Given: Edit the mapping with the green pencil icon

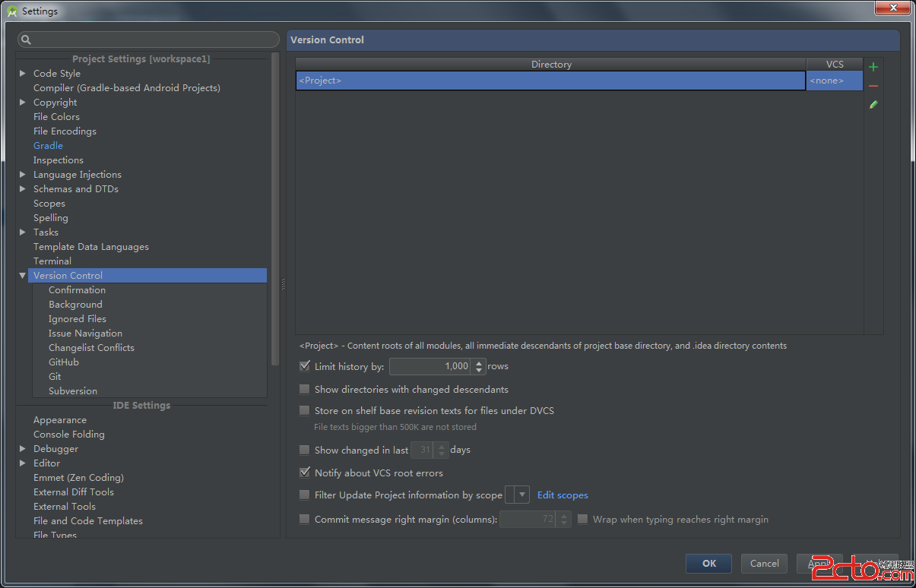Looking at the screenshot, I should click(873, 104).
